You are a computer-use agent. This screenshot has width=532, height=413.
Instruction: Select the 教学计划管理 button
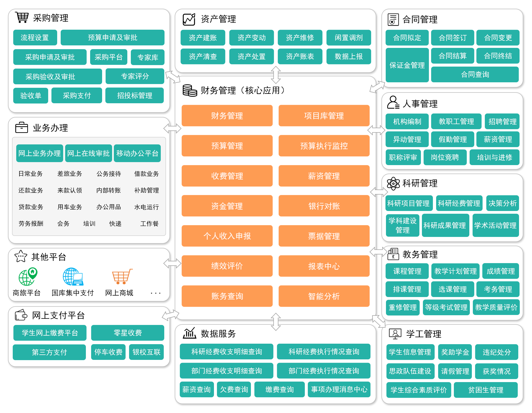455,271
